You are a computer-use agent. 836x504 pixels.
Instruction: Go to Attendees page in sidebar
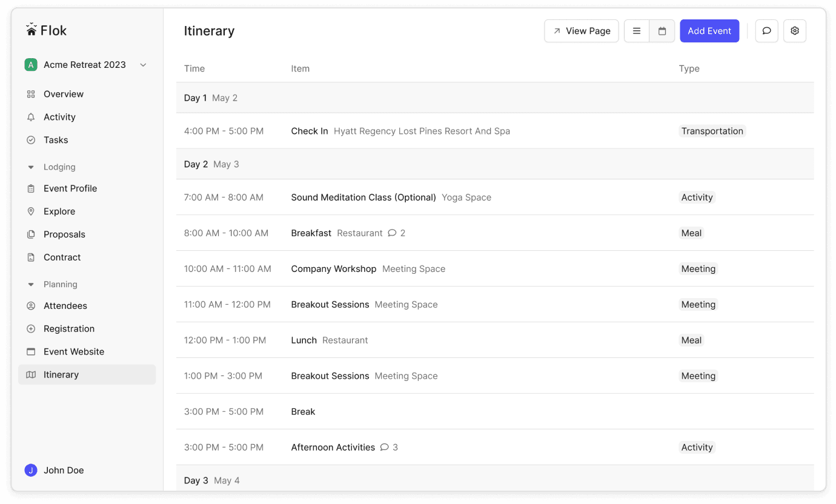[65, 306]
